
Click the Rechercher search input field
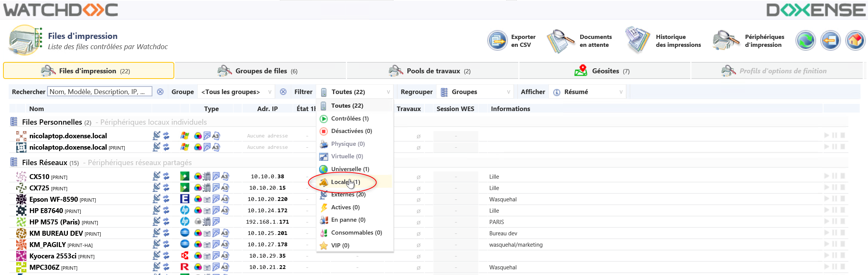tap(100, 92)
